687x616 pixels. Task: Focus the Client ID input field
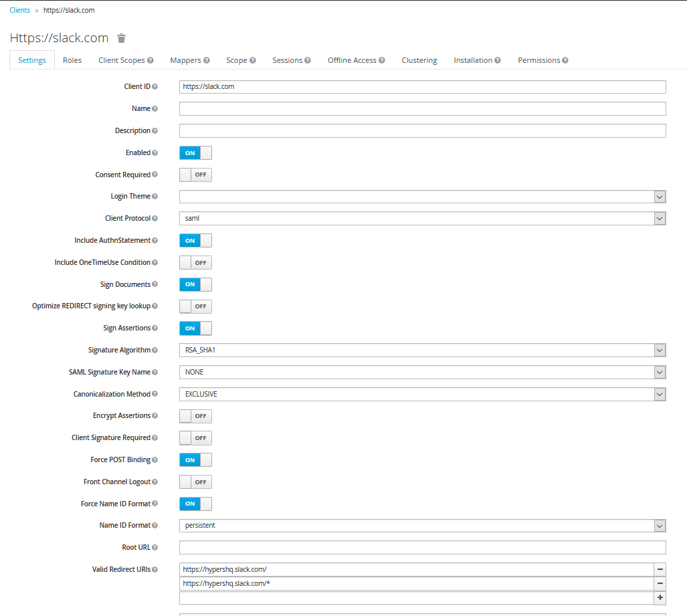tap(422, 87)
